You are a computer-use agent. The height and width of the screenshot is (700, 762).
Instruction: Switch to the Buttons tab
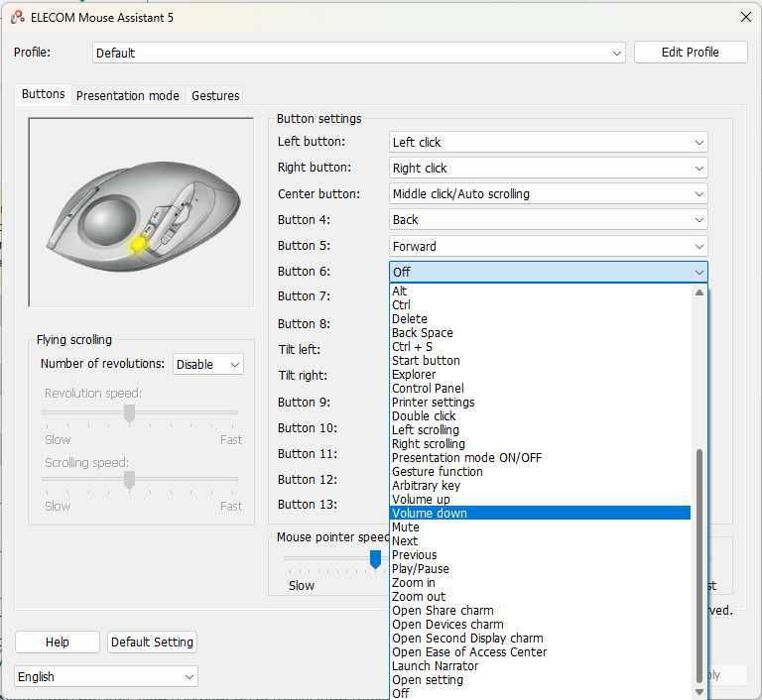point(44,94)
